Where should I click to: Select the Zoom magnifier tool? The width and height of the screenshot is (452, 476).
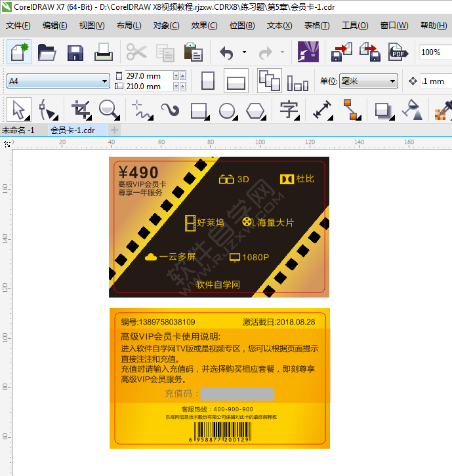[109, 109]
